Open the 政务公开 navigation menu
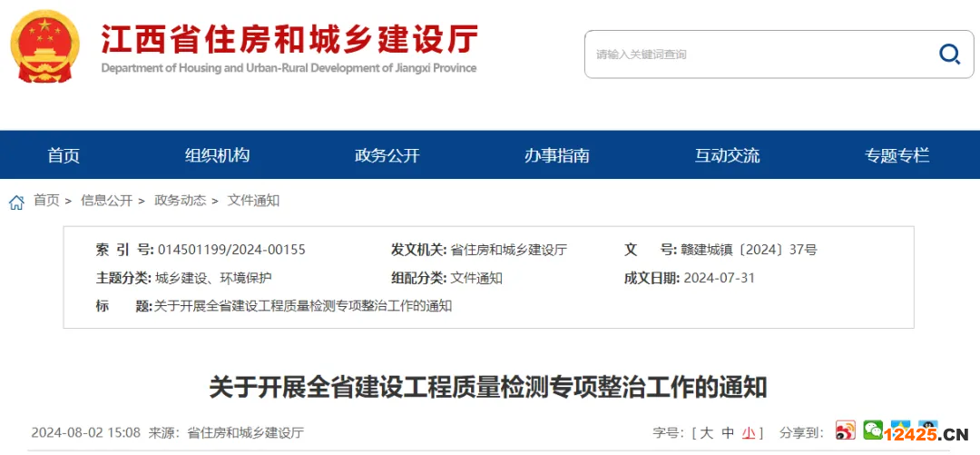Screen dimensions: 980x455 click(x=387, y=155)
